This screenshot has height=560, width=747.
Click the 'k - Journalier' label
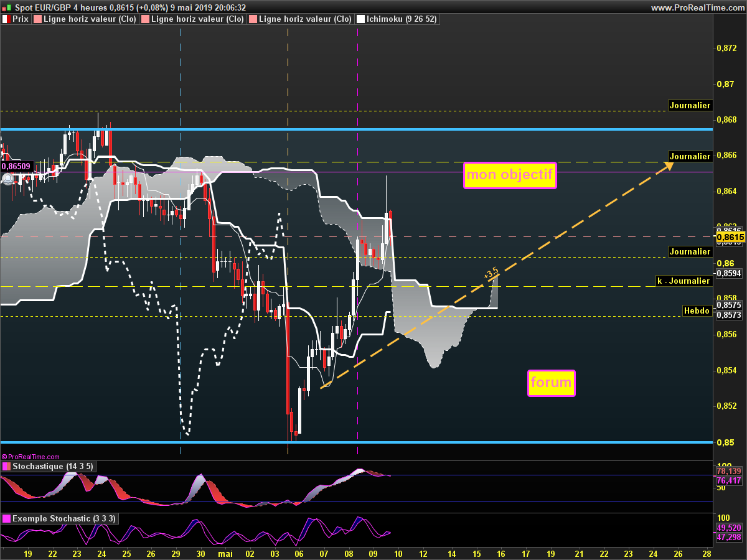pos(685,281)
